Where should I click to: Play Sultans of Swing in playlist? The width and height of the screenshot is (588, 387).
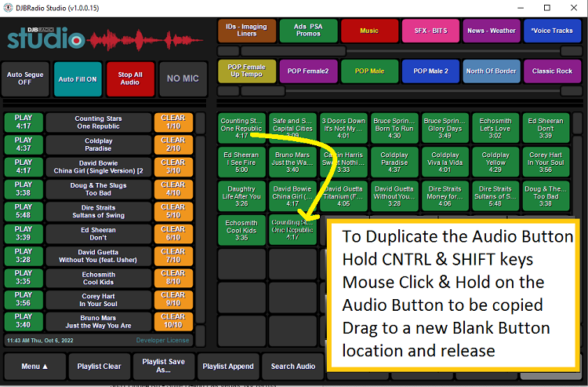24,211
